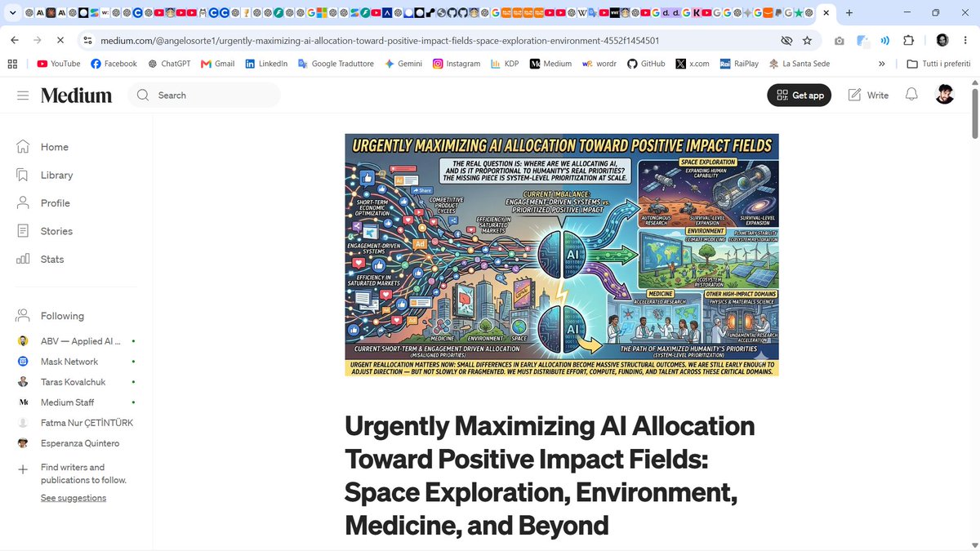980x551 pixels.
Task: Bookmark this page with star icon
Action: (x=807, y=40)
